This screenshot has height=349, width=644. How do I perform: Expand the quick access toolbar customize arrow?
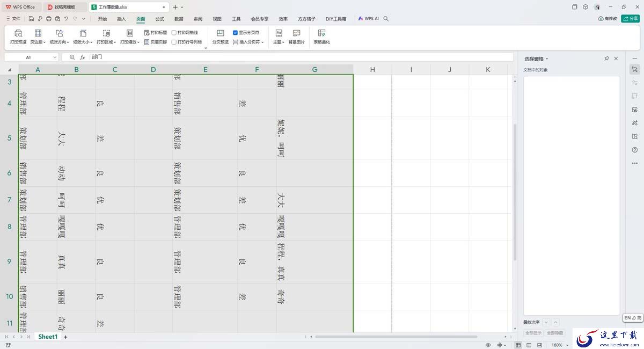pos(83,18)
